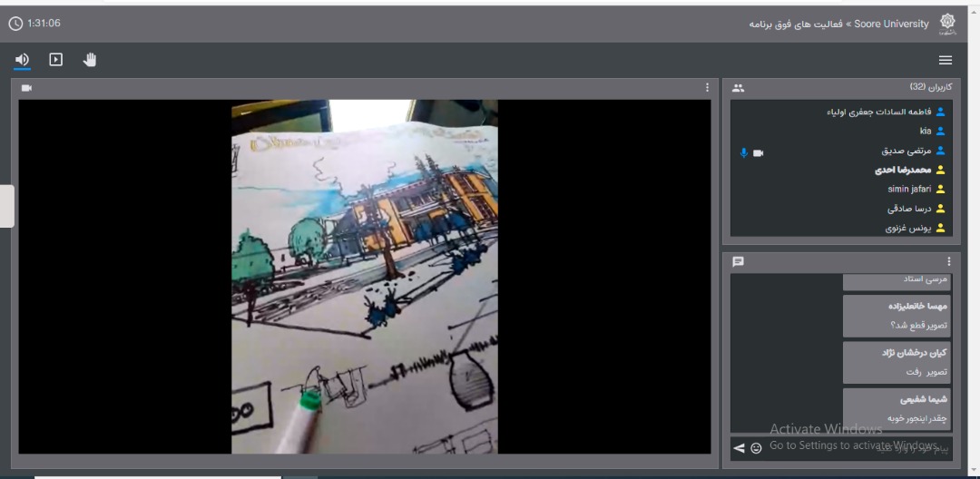
Task: Click avatar icon beside kia
Action: (x=940, y=132)
